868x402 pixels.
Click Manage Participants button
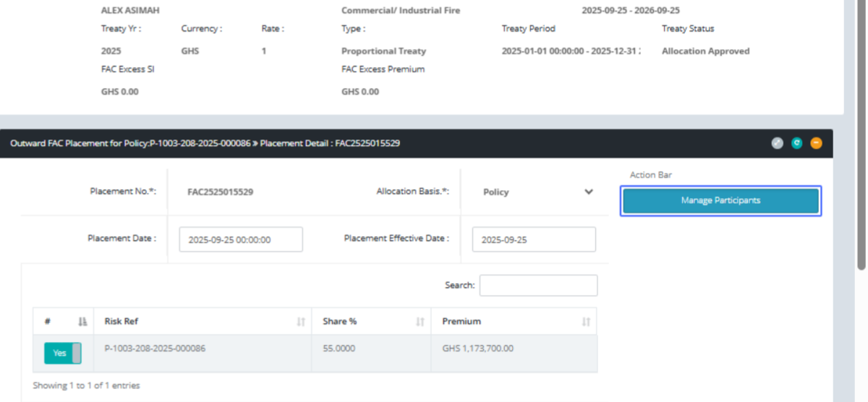(x=720, y=200)
